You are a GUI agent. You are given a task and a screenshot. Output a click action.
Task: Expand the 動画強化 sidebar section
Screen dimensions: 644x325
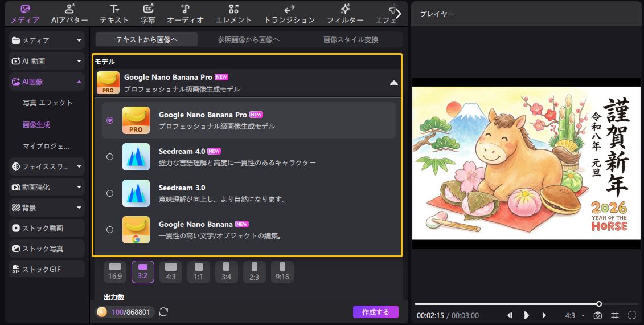coord(79,187)
